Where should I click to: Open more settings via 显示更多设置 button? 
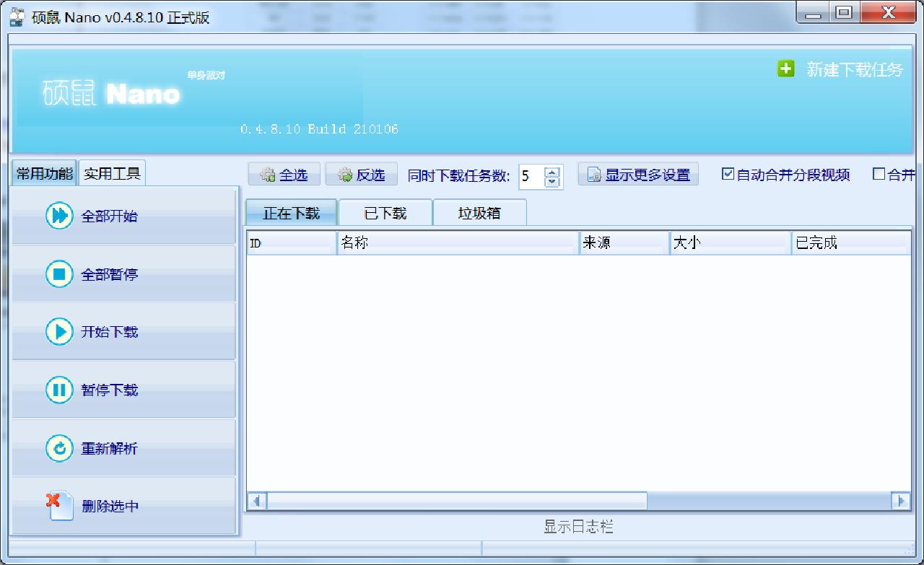[638, 173]
